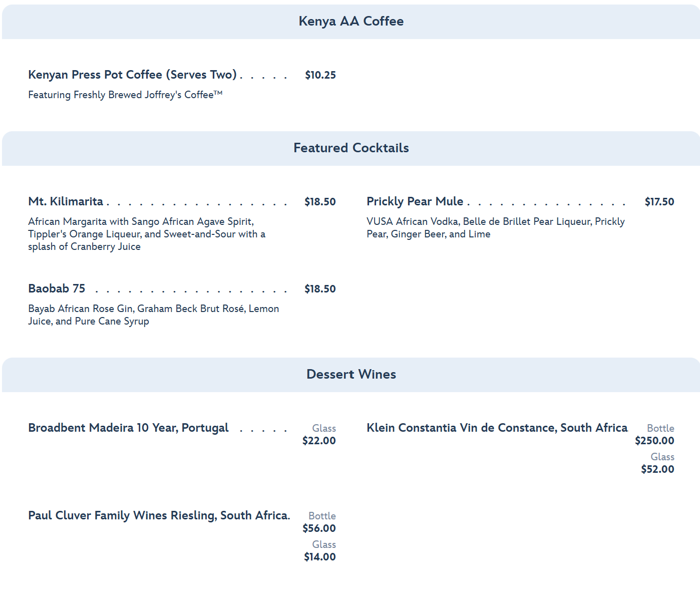Click Broadbent Madeira 10 Year, Portugal
700x593 pixels.
128,428
